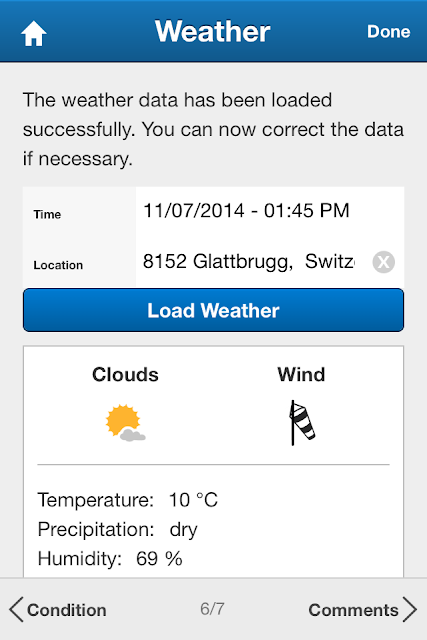Screen dimensions: 427x640
Task: Tap the Wind heading
Action: [x=301, y=374]
